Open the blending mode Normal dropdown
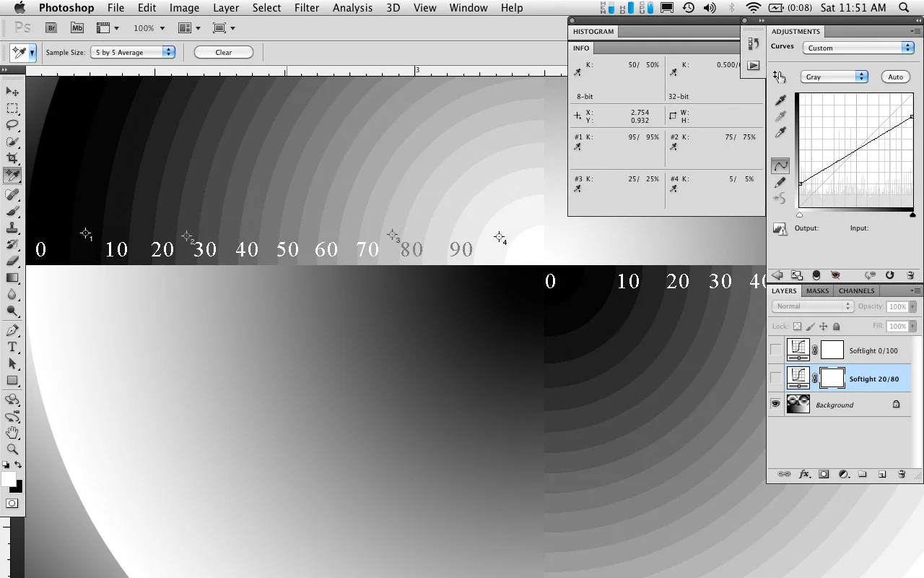924x578 pixels. (x=813, y=306)
